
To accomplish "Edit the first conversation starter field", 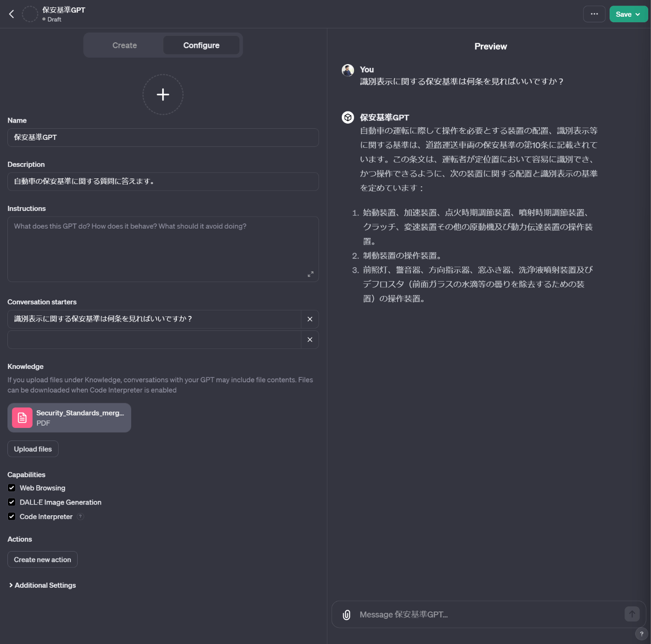I will coord(154,319).
